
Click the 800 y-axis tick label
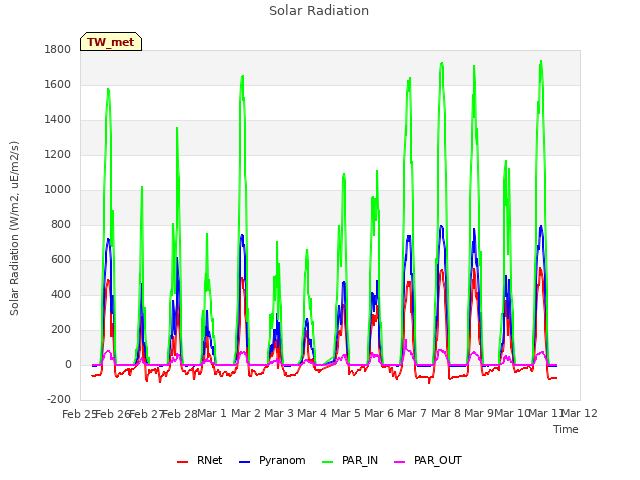(x=61, y=224)
